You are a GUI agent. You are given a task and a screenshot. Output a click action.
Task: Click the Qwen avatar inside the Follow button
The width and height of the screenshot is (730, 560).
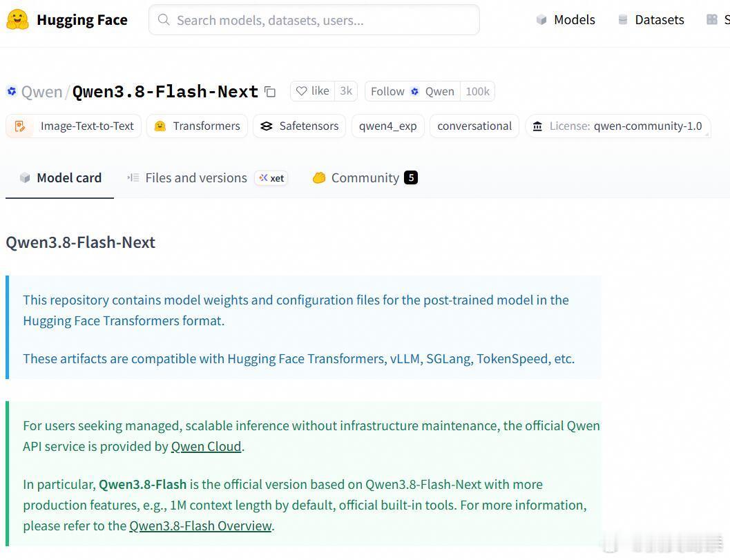(414, 91)
